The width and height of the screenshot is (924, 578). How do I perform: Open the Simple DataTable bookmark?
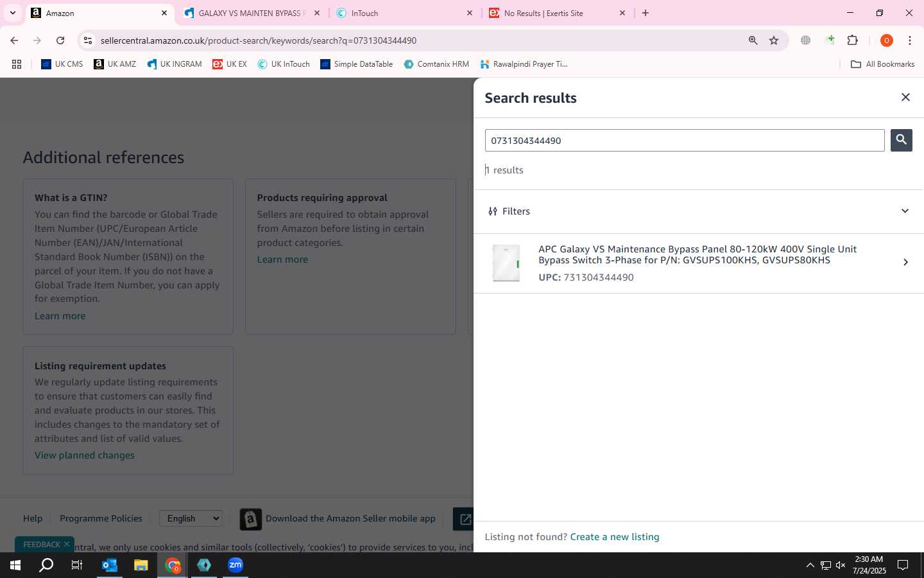click(356, 64)
